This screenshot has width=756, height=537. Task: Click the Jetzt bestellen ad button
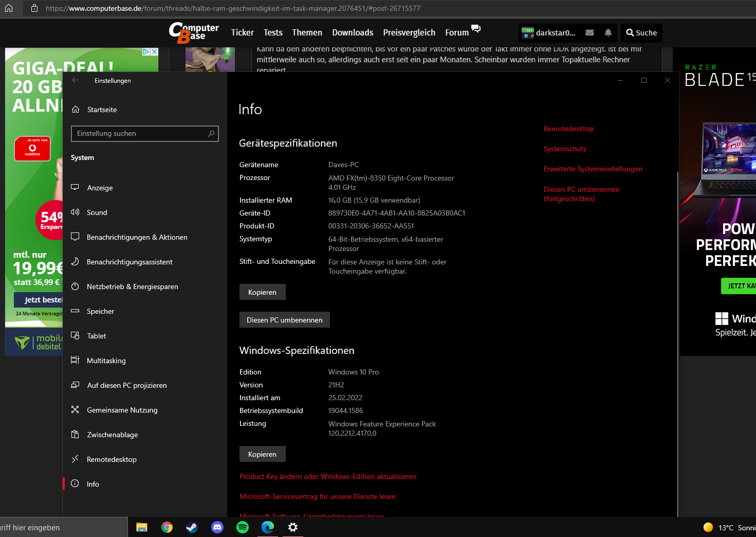39,299
